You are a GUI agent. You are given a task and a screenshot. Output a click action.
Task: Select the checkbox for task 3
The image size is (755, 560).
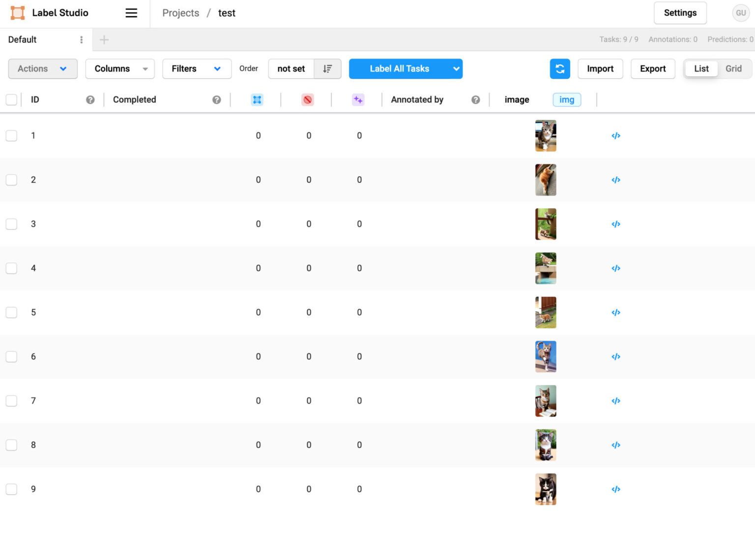11,224
